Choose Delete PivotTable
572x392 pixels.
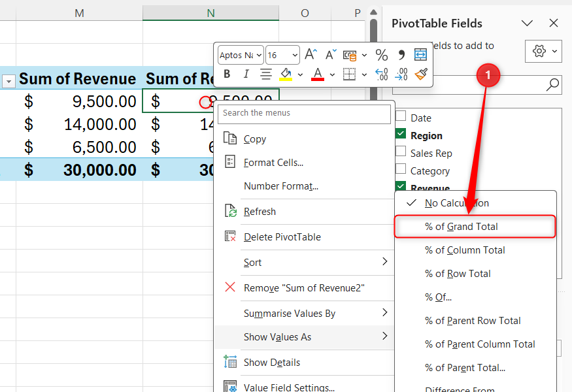coord(304,237)
